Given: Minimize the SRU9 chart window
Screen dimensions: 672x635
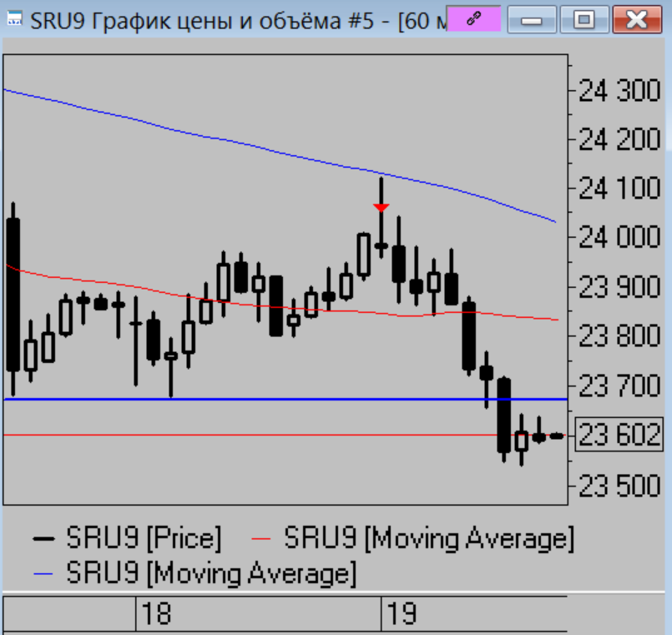Looking at the screenshot, I should pos(531,18).
